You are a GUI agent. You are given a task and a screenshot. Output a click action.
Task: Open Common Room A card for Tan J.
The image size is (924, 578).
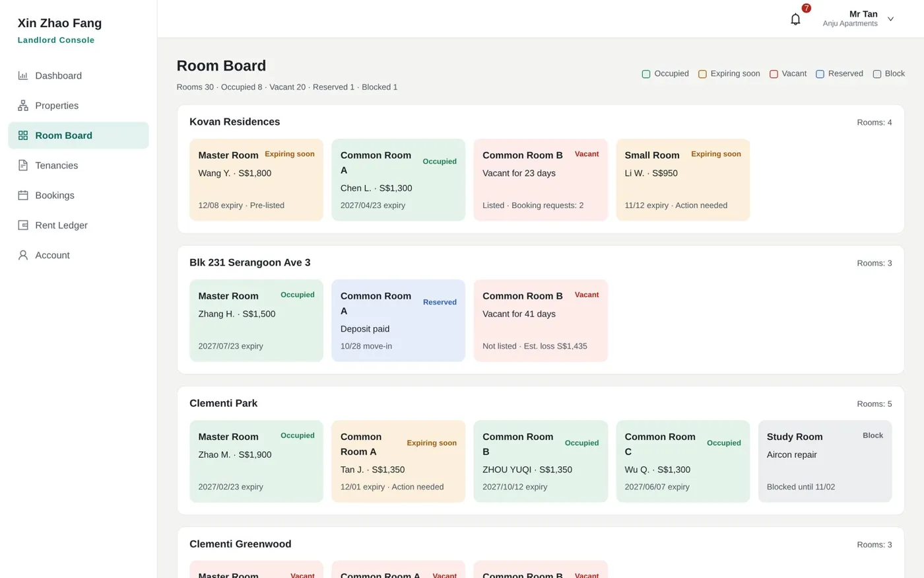(x=398, y=461)
